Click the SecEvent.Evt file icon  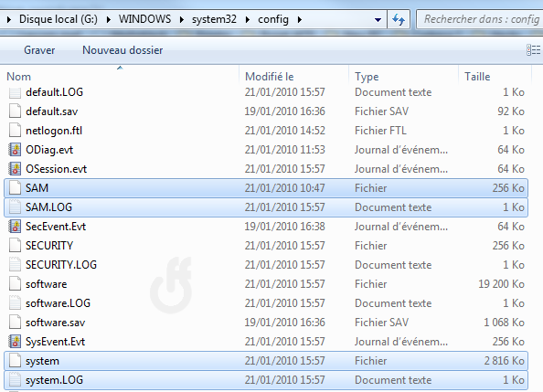click(x=15, y=226)
